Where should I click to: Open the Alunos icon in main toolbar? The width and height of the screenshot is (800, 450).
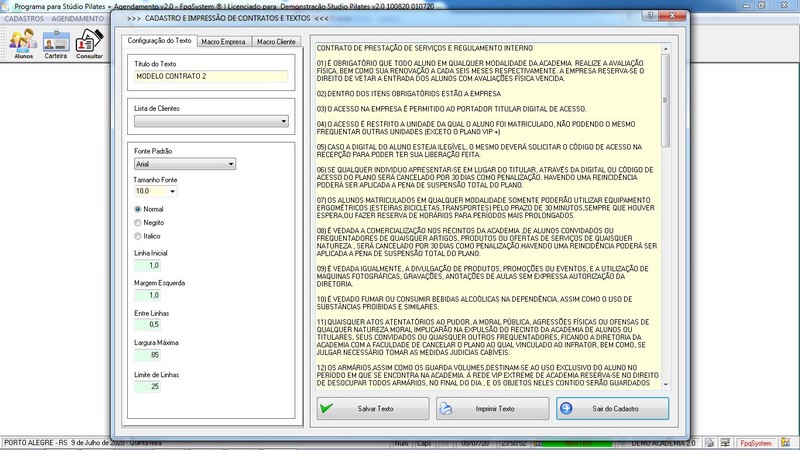coord(23,44)
